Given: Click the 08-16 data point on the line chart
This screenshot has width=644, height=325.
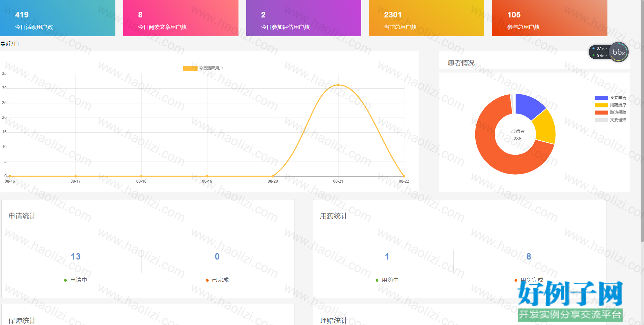Looking at the screenshot, I should [x=10, y=176].
